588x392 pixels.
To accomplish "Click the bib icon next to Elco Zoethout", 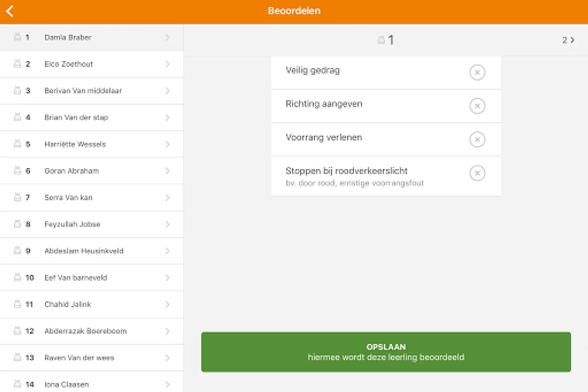I will click(x=17, y=64).
